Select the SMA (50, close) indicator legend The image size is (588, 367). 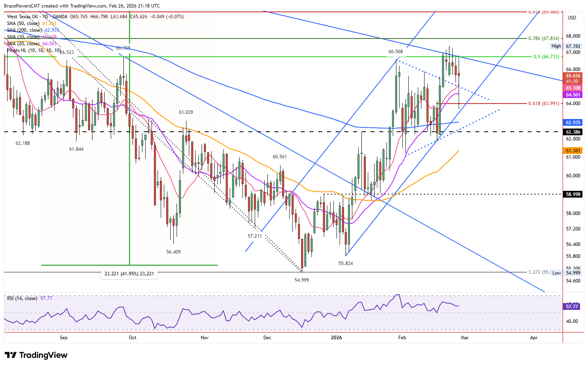23,23
